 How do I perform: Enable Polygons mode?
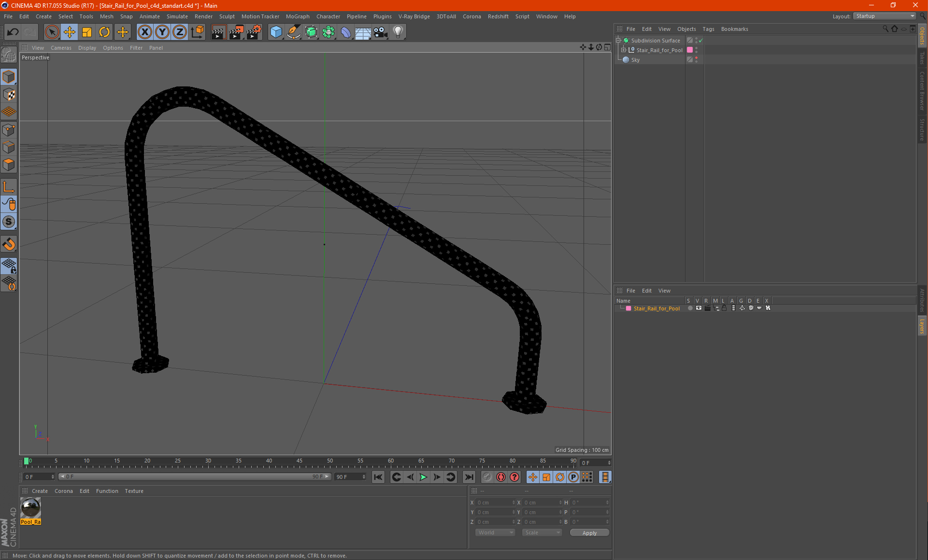pyautogui.click(x=9, y=165)
